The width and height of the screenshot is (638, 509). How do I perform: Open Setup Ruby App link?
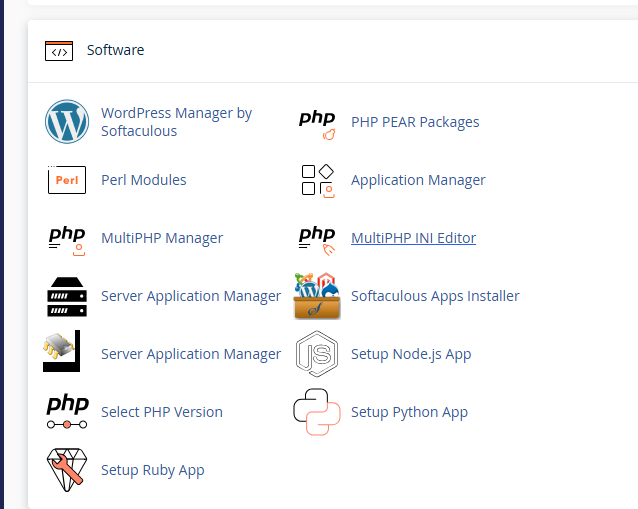click(153, 470)
